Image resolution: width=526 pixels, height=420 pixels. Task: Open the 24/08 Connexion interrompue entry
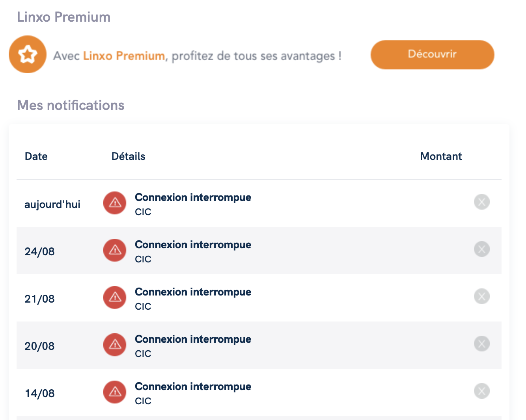pos(193,245)
